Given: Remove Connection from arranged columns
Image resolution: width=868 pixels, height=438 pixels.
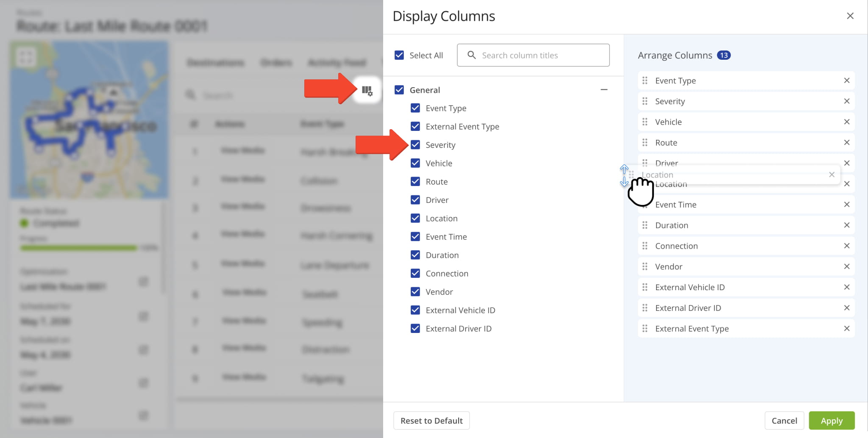Looking at the screenshot, I should 847,246.
